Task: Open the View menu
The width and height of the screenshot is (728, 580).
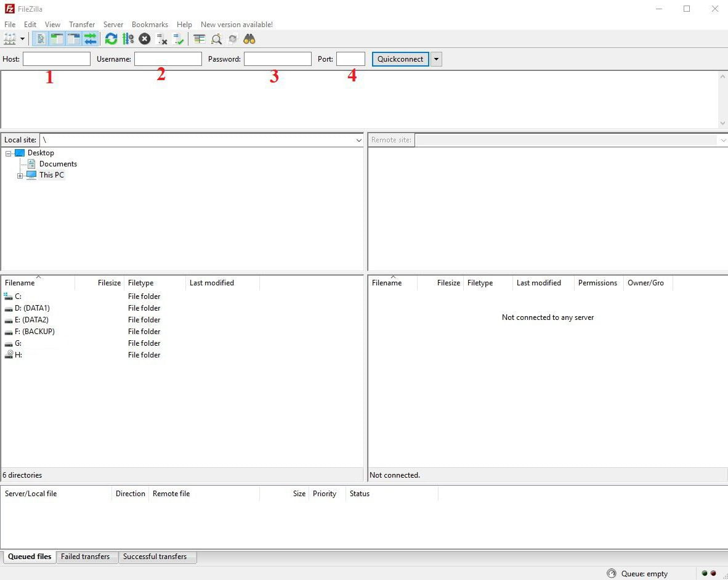Action: [52, 24]
